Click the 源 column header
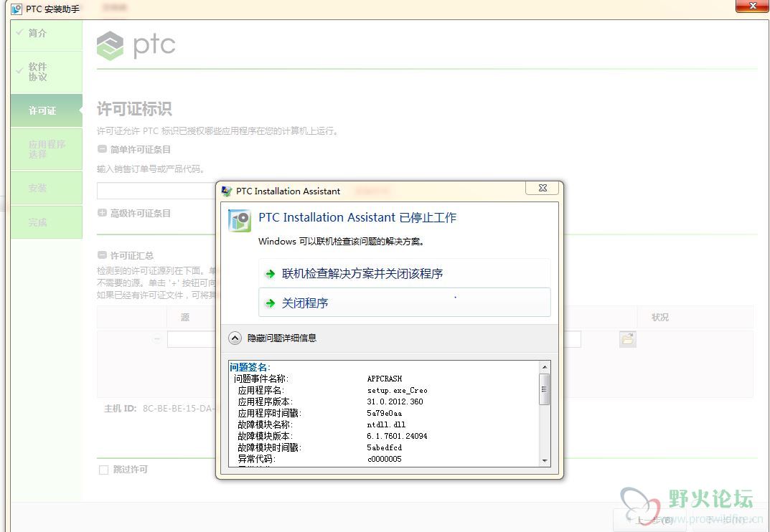This screenshot has width=770, height=532. (x=185, y=318)
